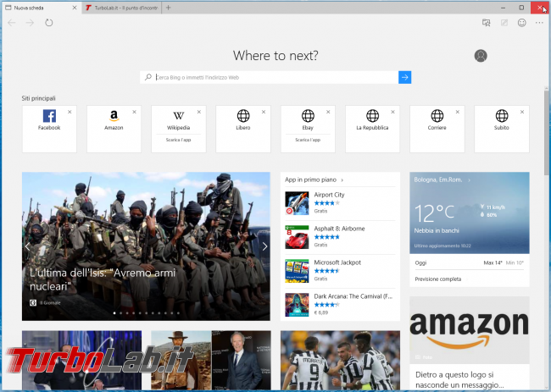The height and width of the screenshot is (392, 551).
Task: Click the Microsoft Jackpot app title
Action: click(x=337, y=262)
